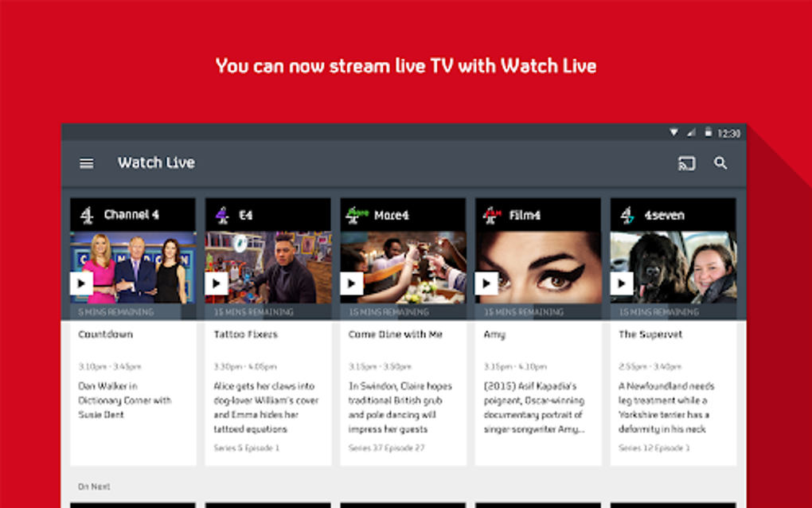The height and width of the screenshot is (508, 812).
Task: Open the Countdown programme title
Action: pos(106,334)
